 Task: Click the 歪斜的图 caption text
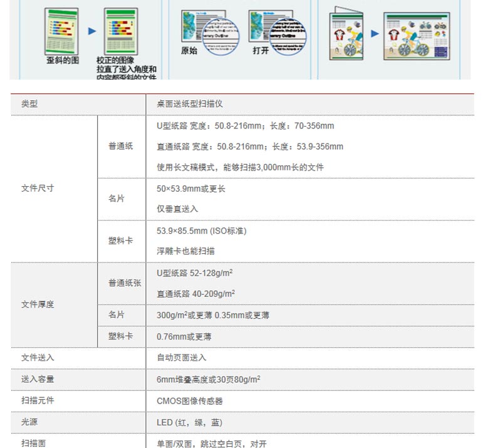click(x=61, y=60)
